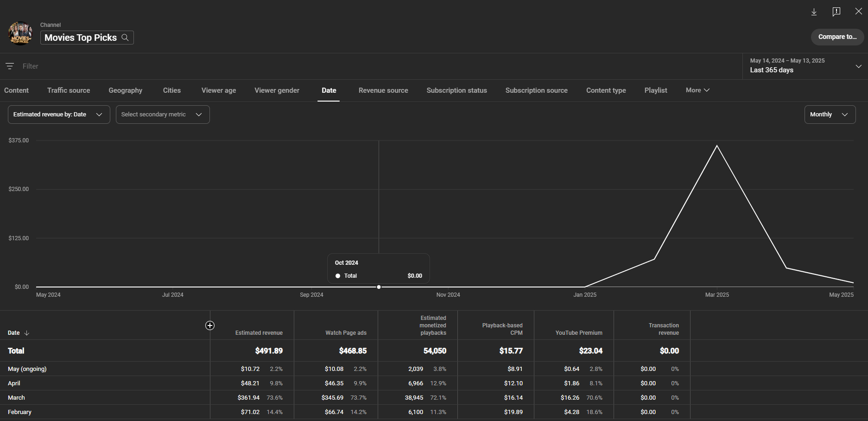
Task: Open Estimated revenue by: Date dropdown
Action: [x=59, y=115]
